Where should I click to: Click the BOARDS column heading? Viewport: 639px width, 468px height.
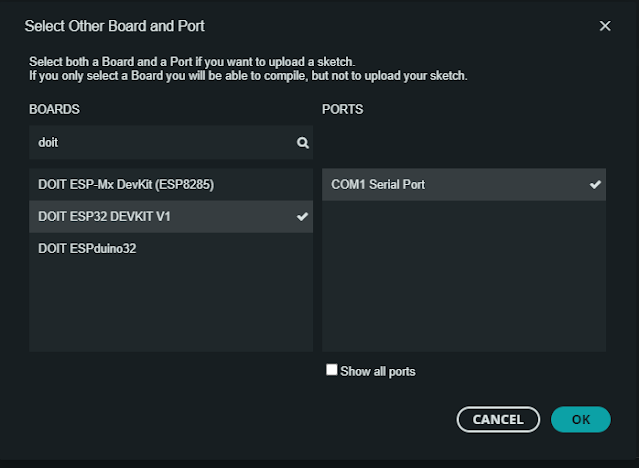coord(54,108)
